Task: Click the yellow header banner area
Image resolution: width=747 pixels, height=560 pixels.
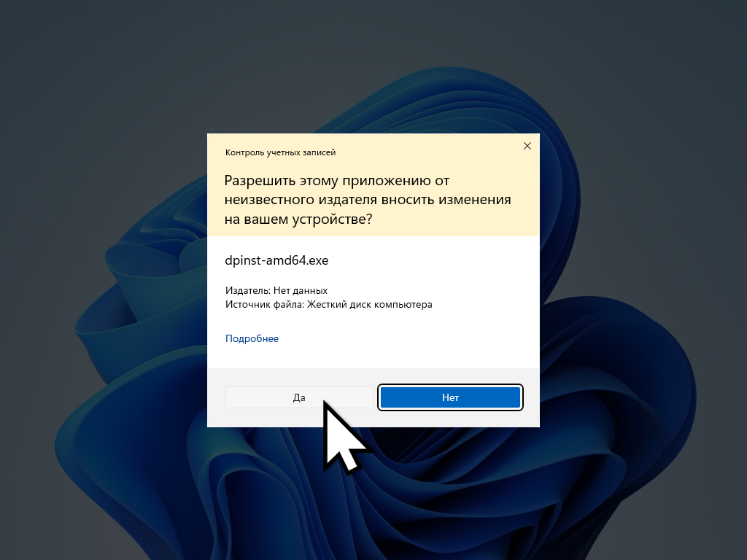Action: [373, 184]
